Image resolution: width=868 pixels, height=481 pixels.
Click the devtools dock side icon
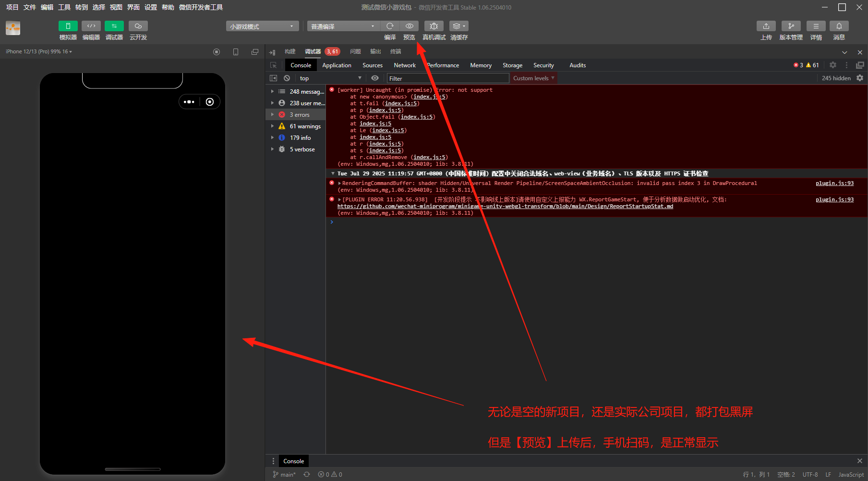tap(860, 65)
